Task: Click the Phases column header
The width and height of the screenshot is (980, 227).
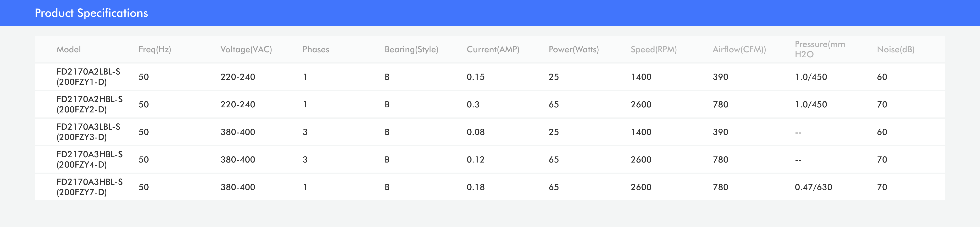Action: pos(316,50)
